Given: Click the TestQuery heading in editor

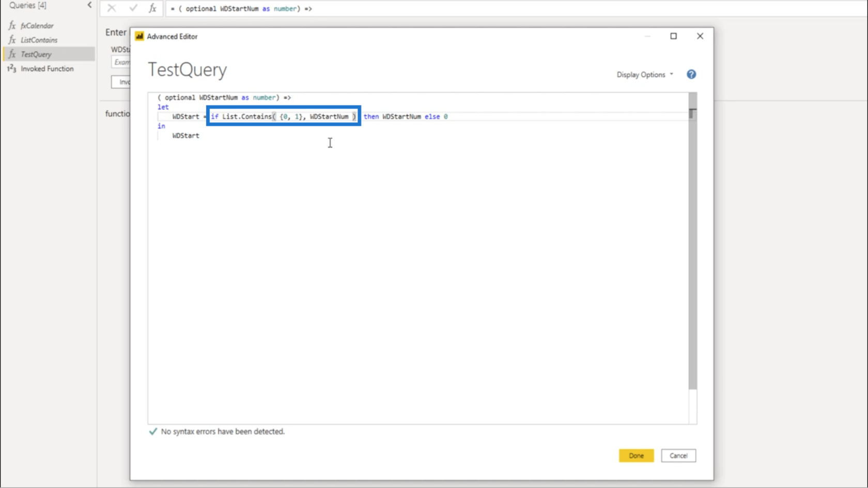Looking at the screenshot, I should 187,70.
